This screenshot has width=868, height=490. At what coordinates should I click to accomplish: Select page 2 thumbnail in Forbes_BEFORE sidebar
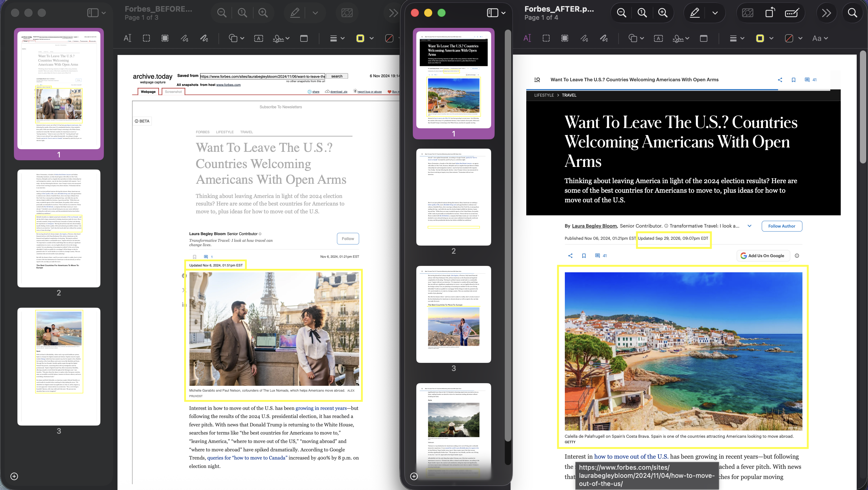tap(59, 228)
